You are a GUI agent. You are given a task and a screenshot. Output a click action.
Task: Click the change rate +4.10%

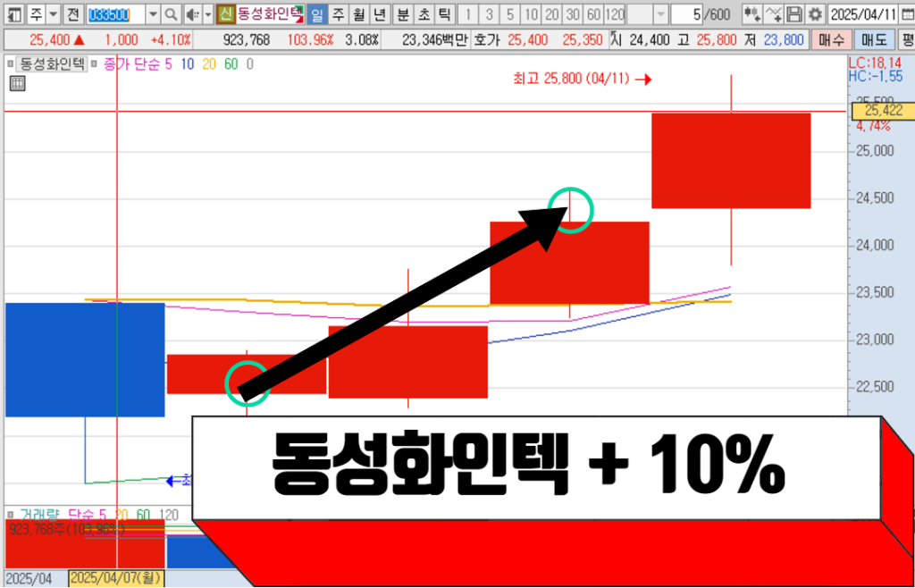coord(171,40)
